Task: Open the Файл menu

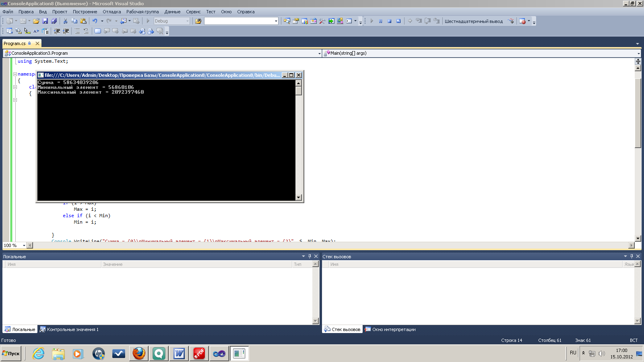Action: pyautogui.click(x=8, y=12)
